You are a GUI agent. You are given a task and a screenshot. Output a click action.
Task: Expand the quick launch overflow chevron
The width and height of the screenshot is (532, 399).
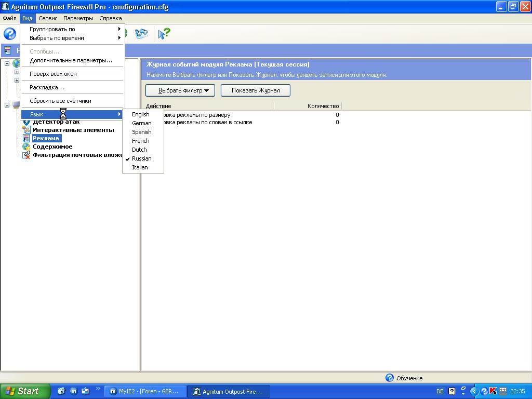coord(98,389)
